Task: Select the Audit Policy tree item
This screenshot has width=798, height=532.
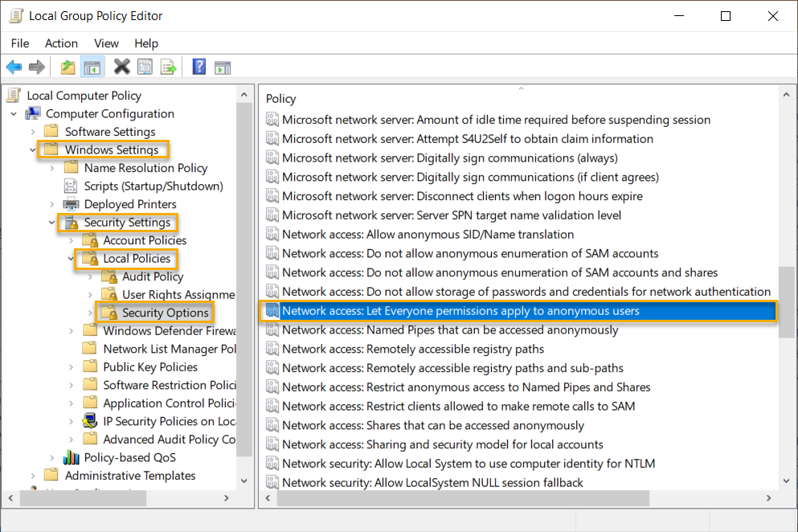Action: coord(151,276)
